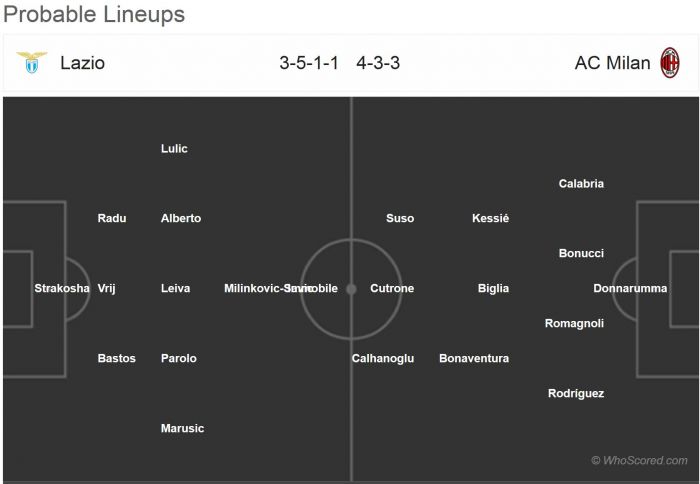
Task: Click the Lazio team crest icon
Action: click(x=32, y=63)
